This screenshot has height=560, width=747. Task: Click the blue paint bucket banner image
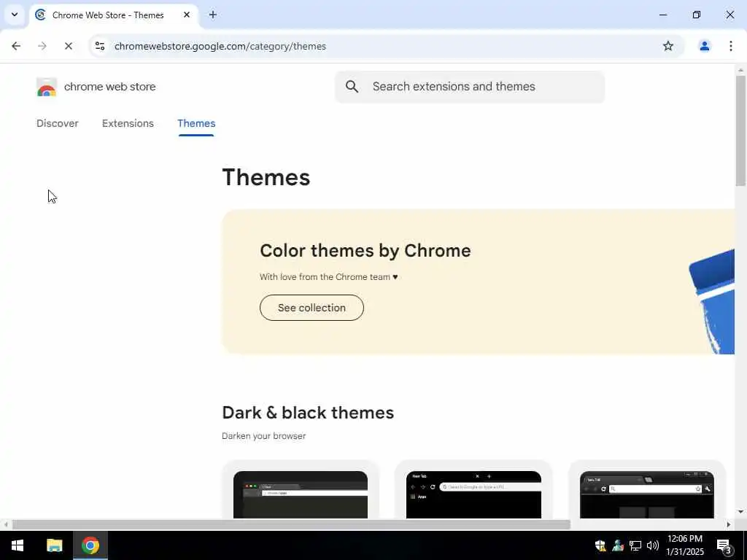click(x=711, y=301)
